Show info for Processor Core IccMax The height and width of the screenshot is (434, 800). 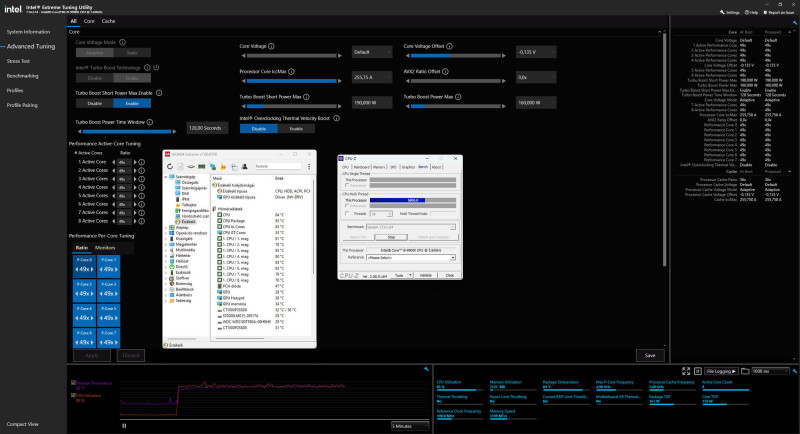[x=291, y=71]
